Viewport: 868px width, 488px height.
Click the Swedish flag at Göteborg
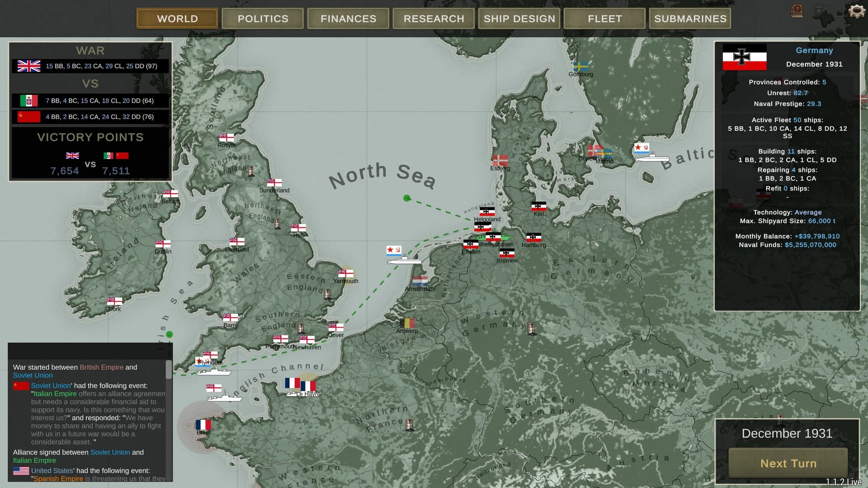pyautogui.click(x=580, y=66)
